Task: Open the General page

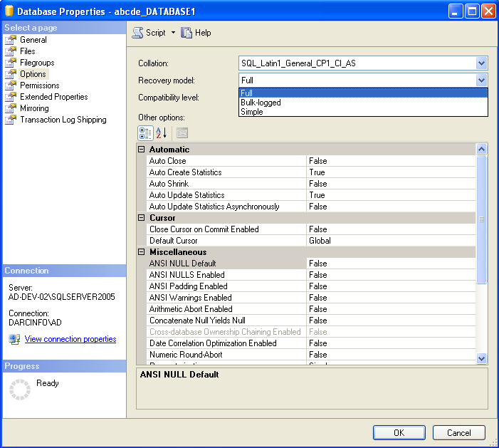Action: tap(33, 40)
